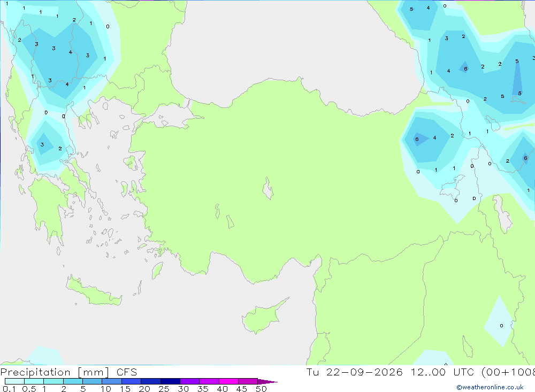Click the 'Precipitation [mm] CFS' title text

[x=68, y=372]
